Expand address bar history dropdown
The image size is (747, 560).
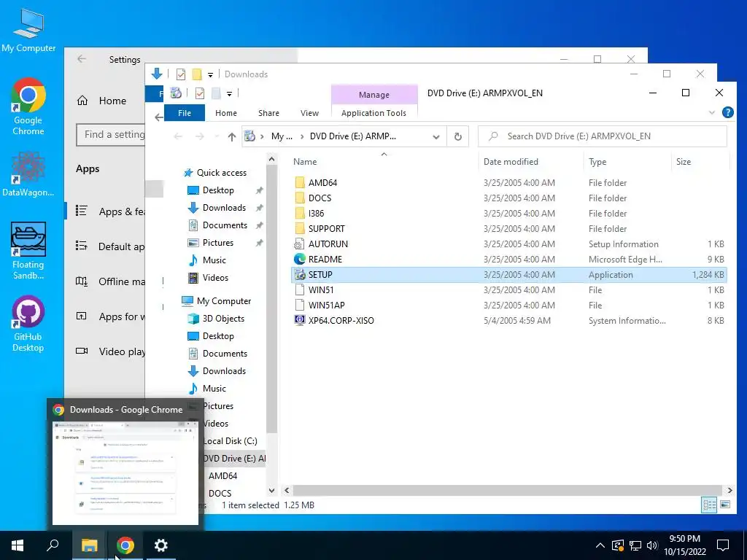pyautogui.click(x=436, y=137)
